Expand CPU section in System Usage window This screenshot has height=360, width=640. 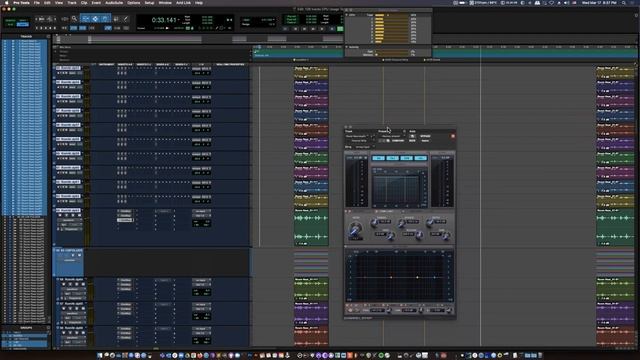click(347, 15)
